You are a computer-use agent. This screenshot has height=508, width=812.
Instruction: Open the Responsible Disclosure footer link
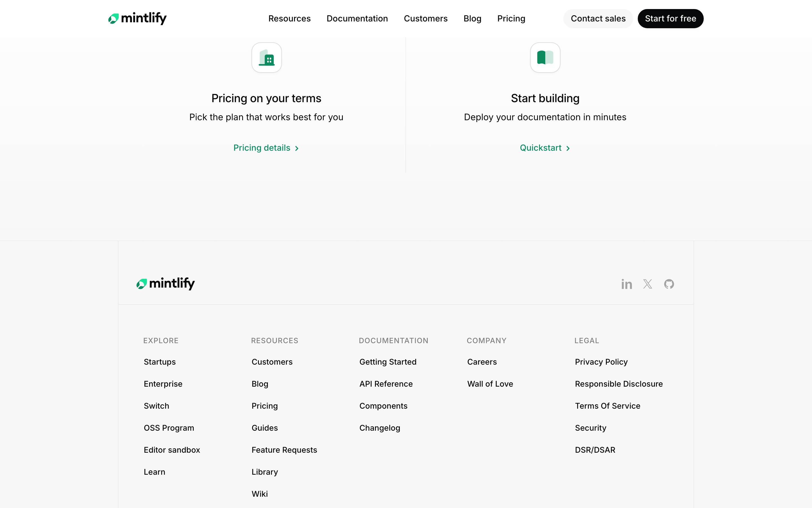coord(619,384)
